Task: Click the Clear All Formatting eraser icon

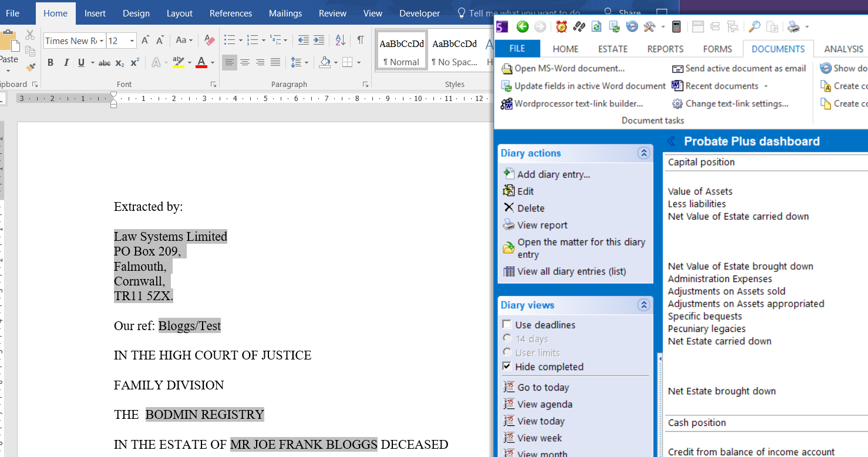Action: pos(209,41)
